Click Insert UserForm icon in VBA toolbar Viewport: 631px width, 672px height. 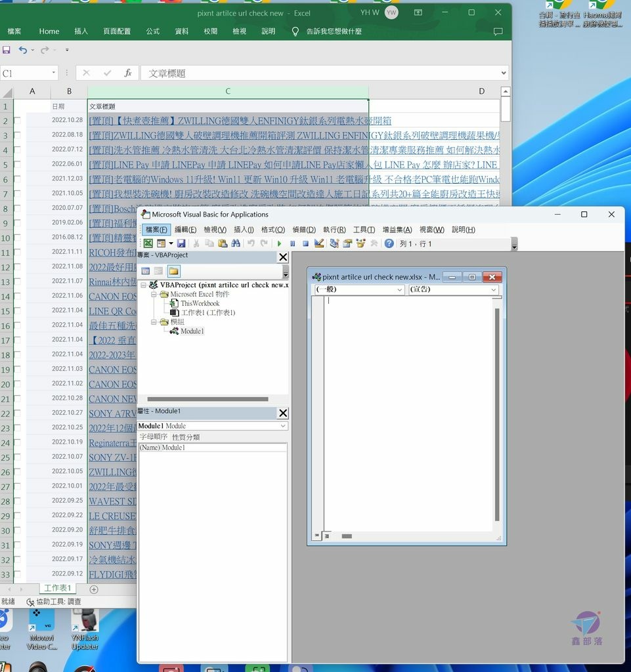coord(161,243)
